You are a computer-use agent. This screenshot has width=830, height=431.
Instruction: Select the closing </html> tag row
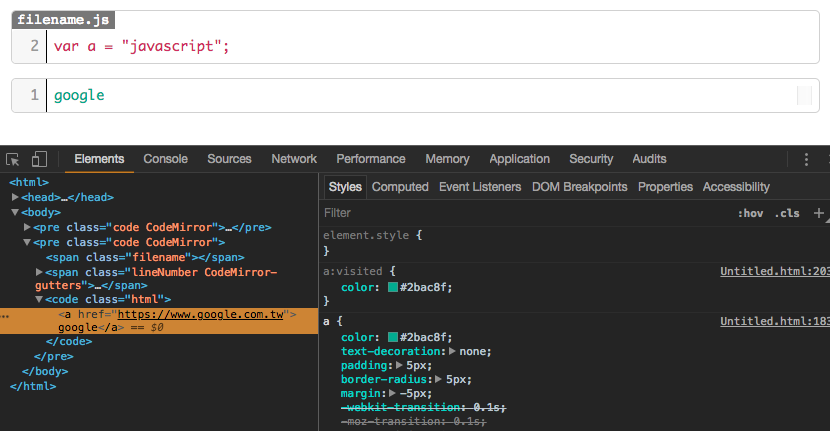[x=33, y=386]
